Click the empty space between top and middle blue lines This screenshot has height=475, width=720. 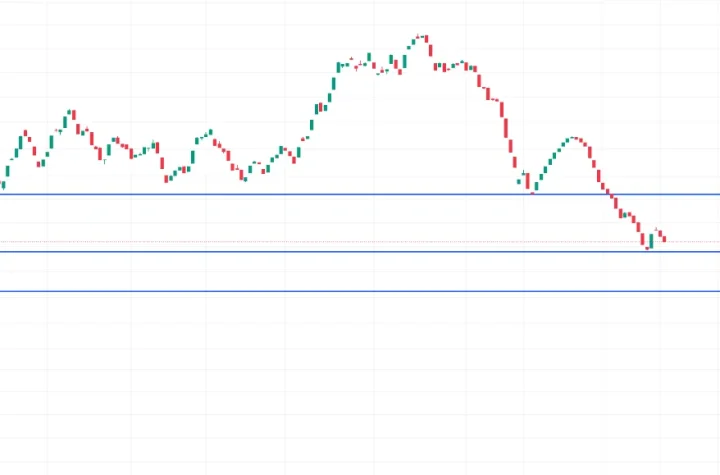300,222
